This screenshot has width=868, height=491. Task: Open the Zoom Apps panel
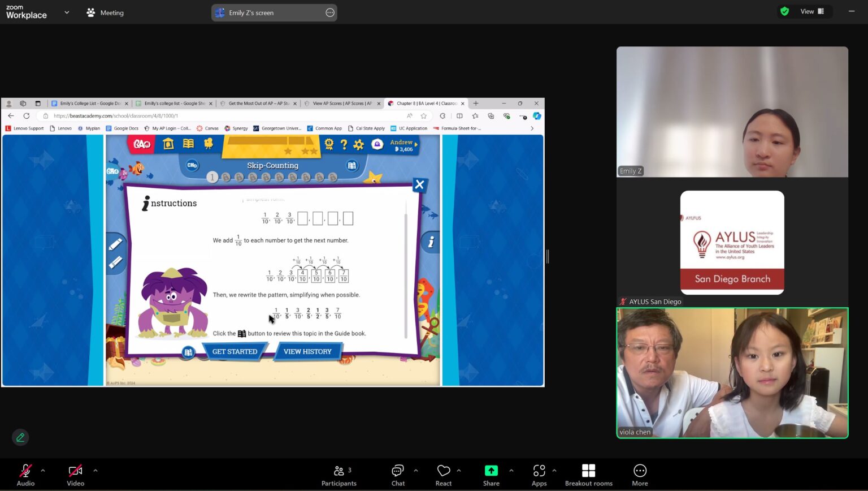(539, 475)
